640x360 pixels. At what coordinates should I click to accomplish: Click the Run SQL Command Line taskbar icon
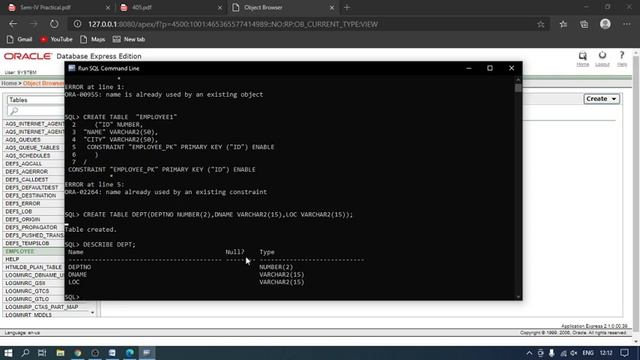click(x=147, y=353)
